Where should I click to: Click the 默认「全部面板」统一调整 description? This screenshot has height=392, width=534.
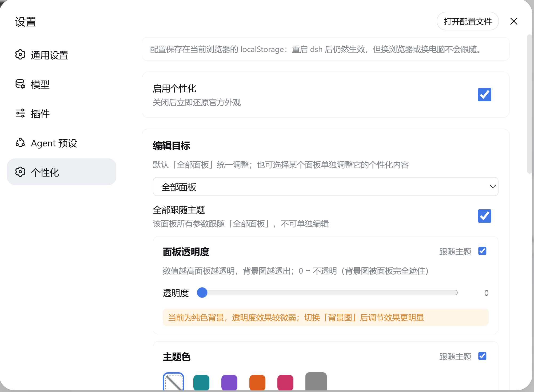tap(281, 165)
